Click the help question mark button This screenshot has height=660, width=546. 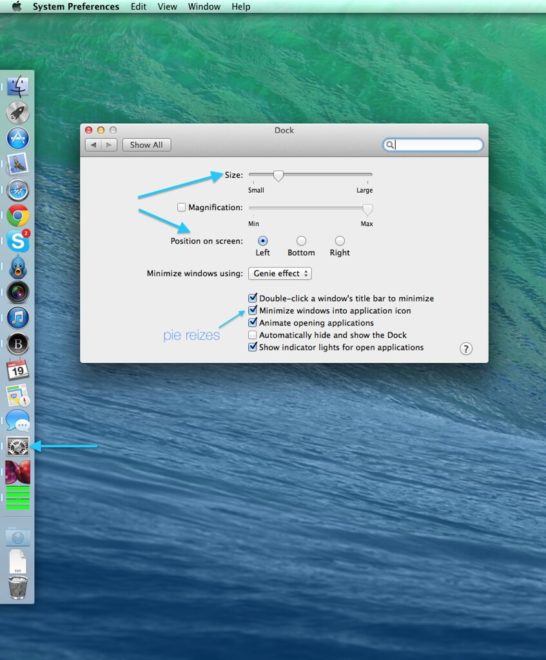tap(466, 349)
